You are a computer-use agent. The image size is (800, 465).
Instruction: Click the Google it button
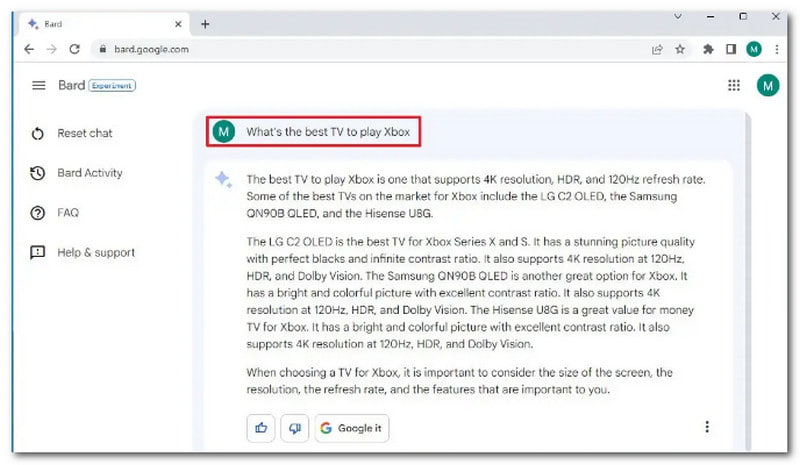click(352, 428)
